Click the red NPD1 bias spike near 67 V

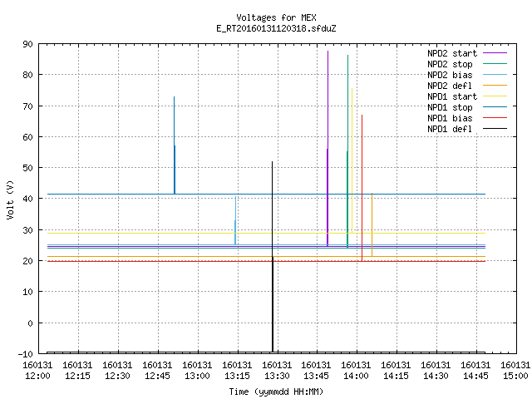point(362,188)
